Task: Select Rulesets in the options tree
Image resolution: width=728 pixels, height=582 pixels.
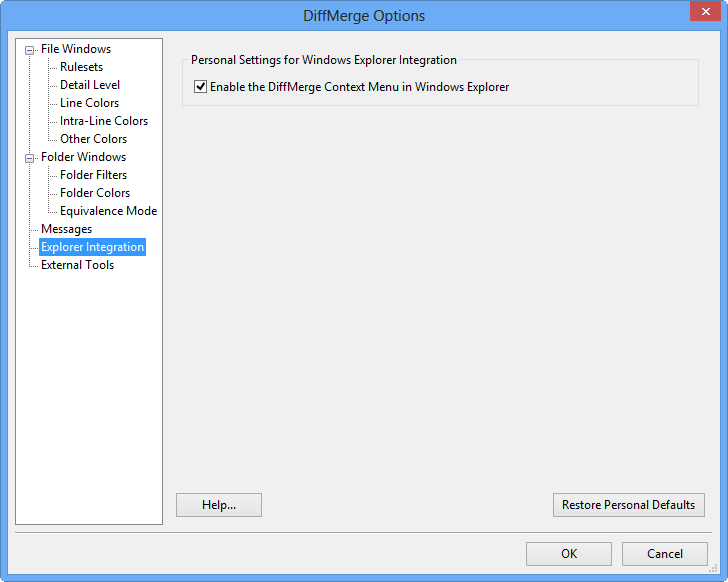Action: pyautogui.click(x=81, y=67)
